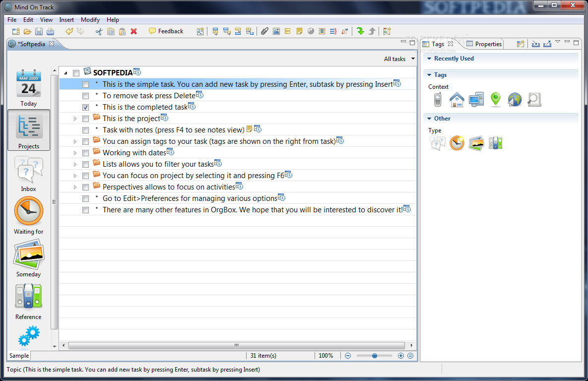Check the 'Working with dates' checkbox
The image size is (588, 381).
pyautogui.click(x=85, y=153)
